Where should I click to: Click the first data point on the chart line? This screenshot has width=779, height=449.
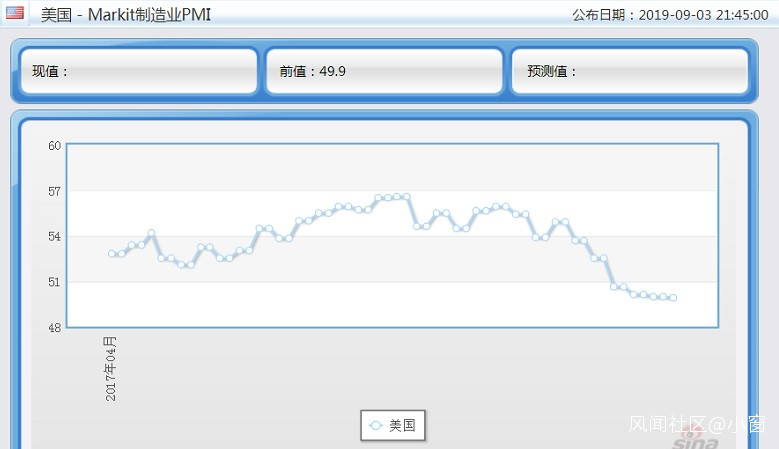pyautogui.click(x=112, y=254)
